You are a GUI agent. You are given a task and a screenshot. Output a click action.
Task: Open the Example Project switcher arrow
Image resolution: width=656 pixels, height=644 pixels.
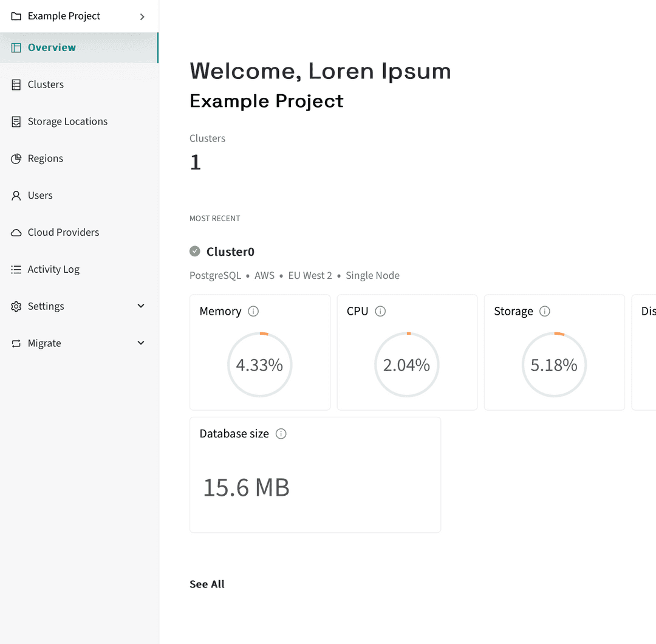pos(142,16)
